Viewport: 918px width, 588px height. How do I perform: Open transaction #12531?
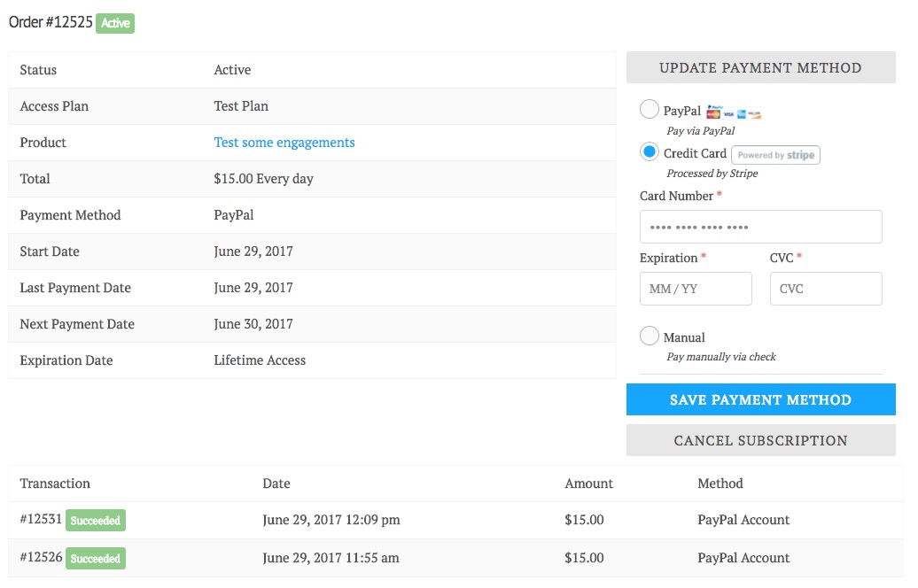pyautogui.click(x=41, y=520)
